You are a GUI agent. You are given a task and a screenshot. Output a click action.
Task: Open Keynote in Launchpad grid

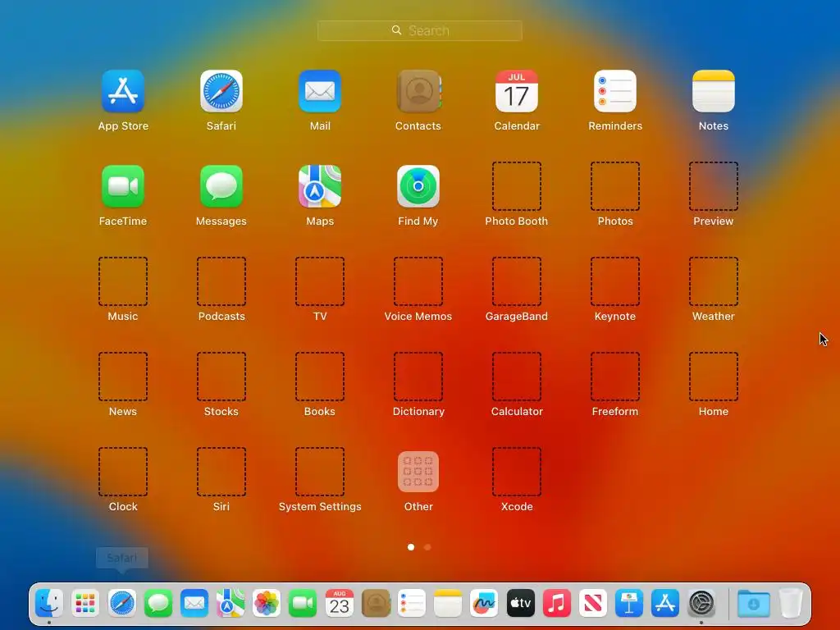[x=615, y=281]
